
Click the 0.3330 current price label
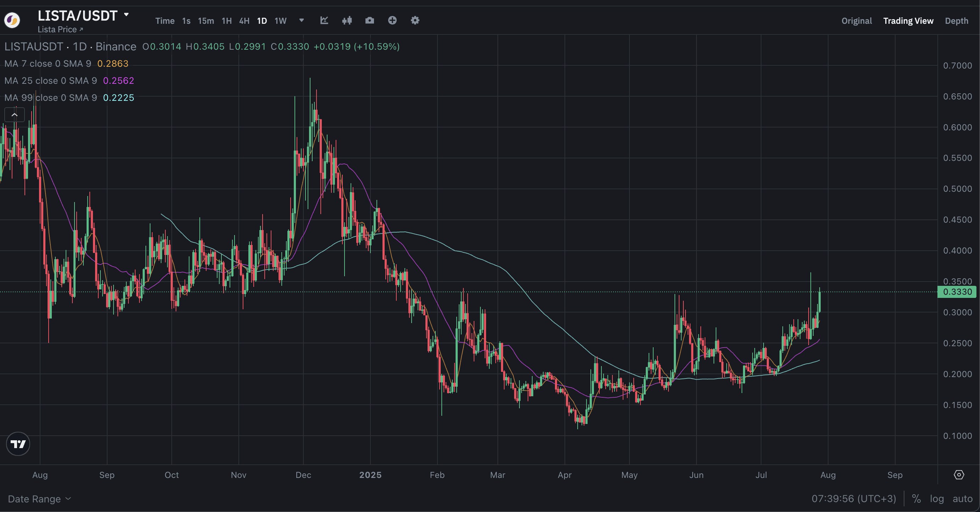point(957,292)
